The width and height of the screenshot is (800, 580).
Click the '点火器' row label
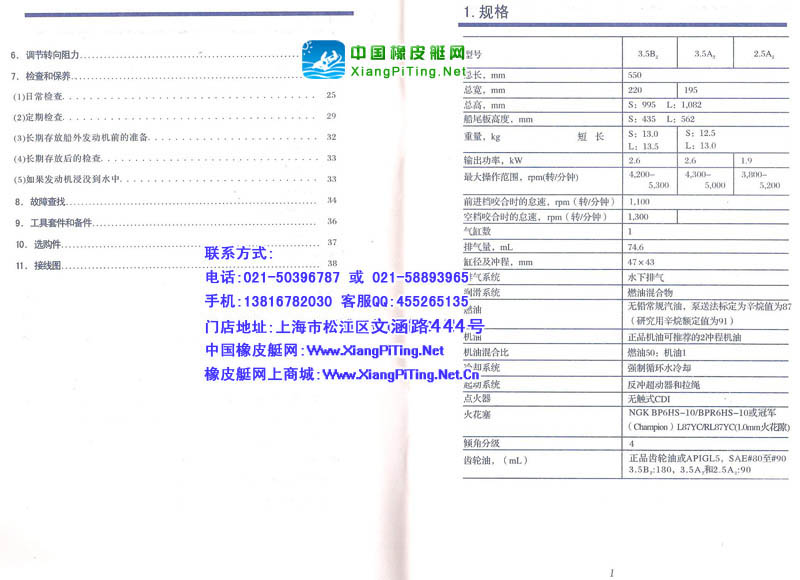[x=477, y=398]
